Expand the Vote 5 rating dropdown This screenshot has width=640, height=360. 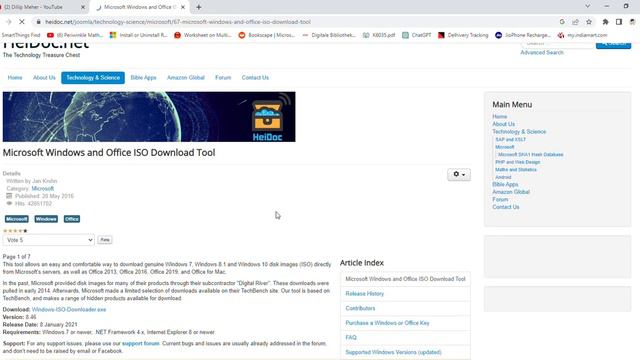pos(49,240)
